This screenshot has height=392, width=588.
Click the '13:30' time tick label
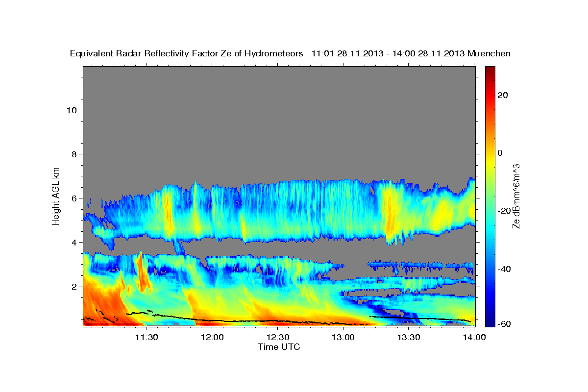(x=409, y=337)
